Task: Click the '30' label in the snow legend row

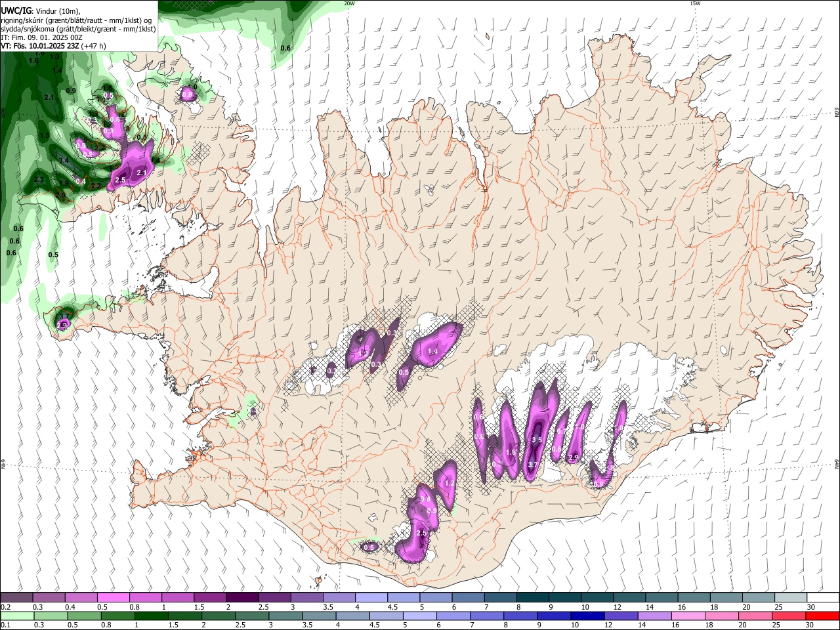Action: click(x=810, y=607)
